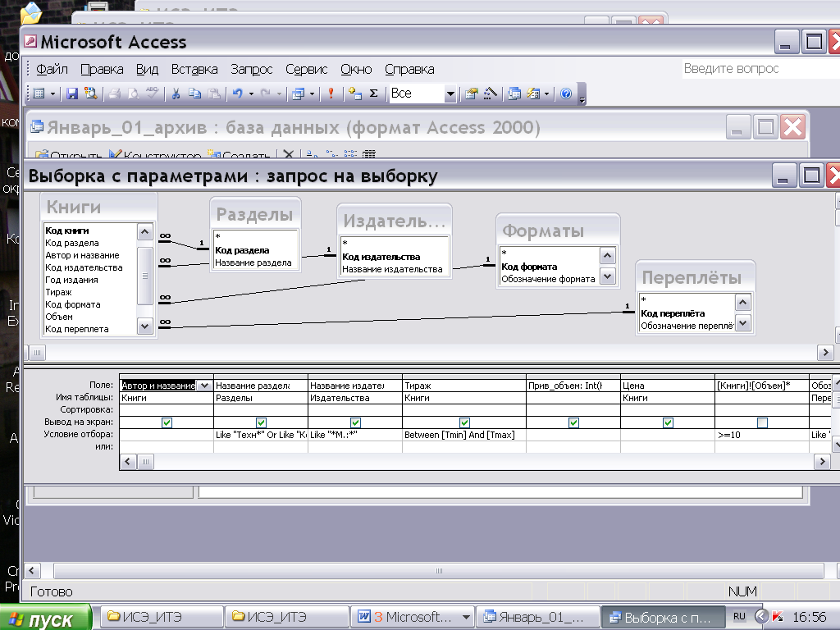This screenshot has height=630, width=840.
Task: Click the Details view icon in database window
Action: click(368, 154)
